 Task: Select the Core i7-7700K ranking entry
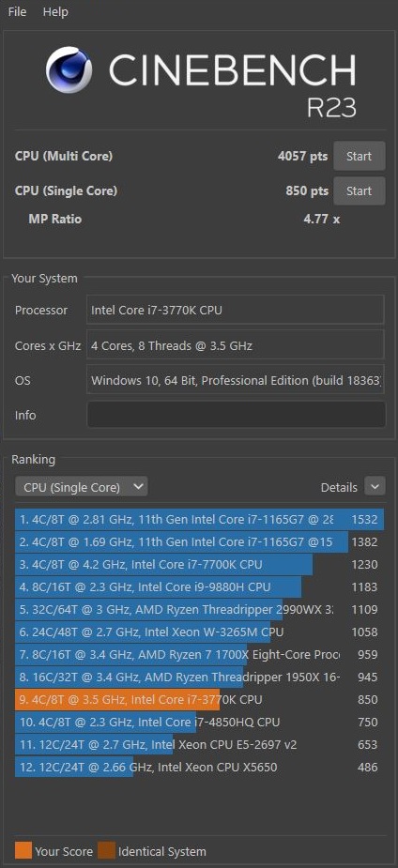pyautogui.click(x=199, y=565)
